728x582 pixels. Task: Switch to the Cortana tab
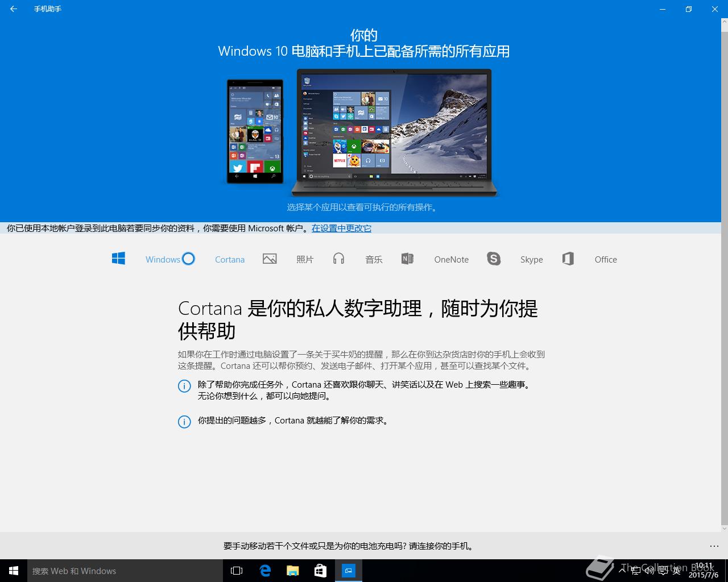(230, 260)
